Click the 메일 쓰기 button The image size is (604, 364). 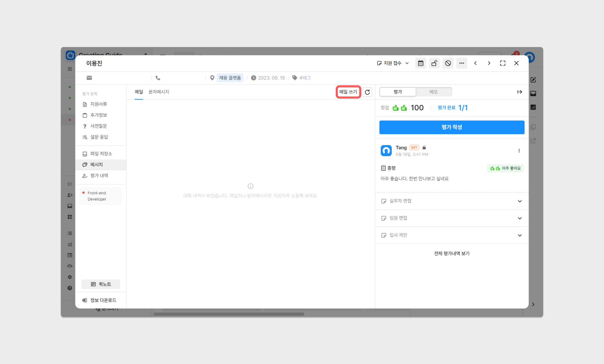[348, 92]
